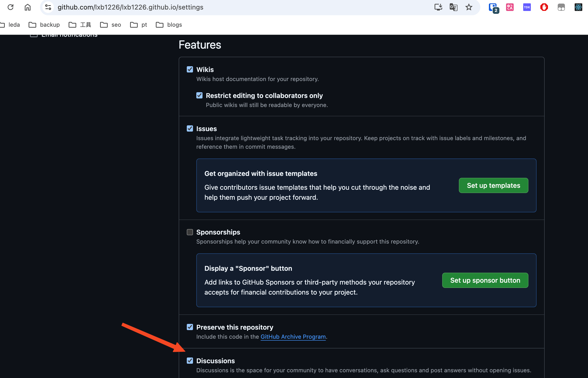Click the Features section heading
Viewport: 588px width, 378px height.
(x=200, y=45)
